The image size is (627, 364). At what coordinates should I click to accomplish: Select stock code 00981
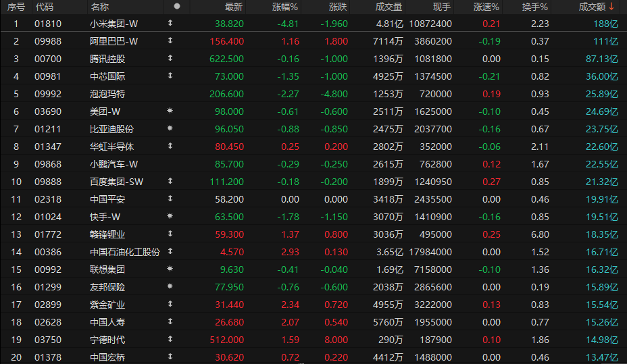pyautogui.click(x=48, y=76)
